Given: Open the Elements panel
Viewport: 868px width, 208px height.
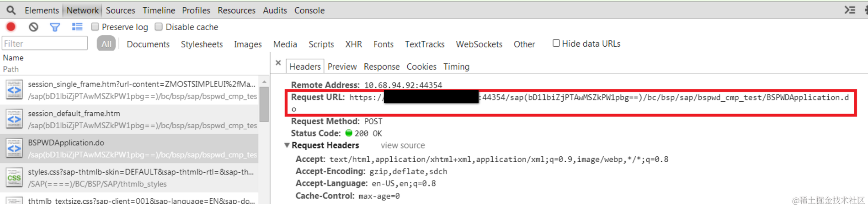Looking at the screenshot, I should 42,10.
